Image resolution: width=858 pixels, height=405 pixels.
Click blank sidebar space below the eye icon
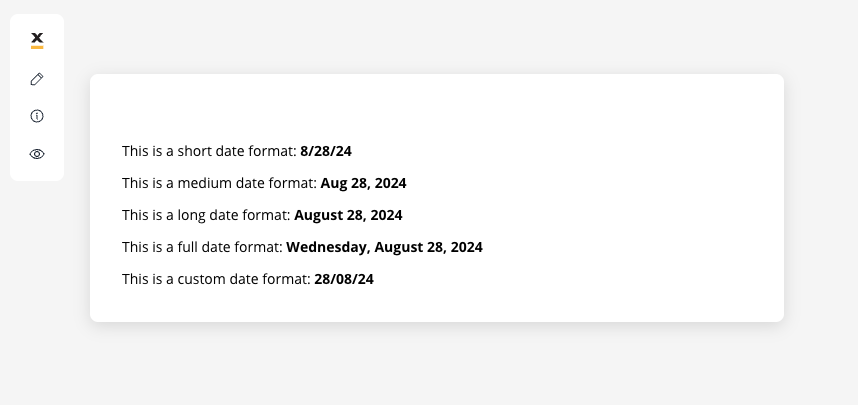point(37,171)
